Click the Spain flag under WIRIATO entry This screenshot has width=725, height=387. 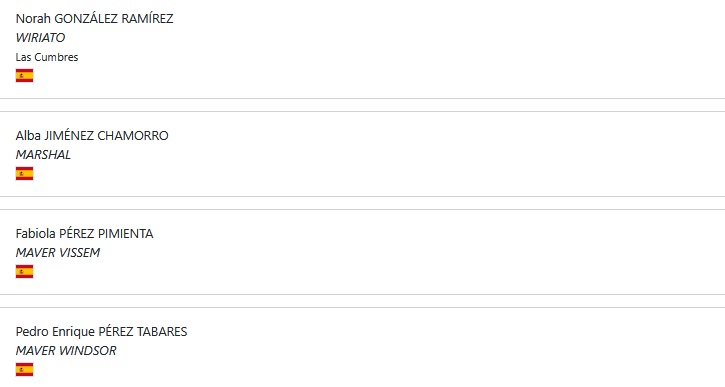25,75
